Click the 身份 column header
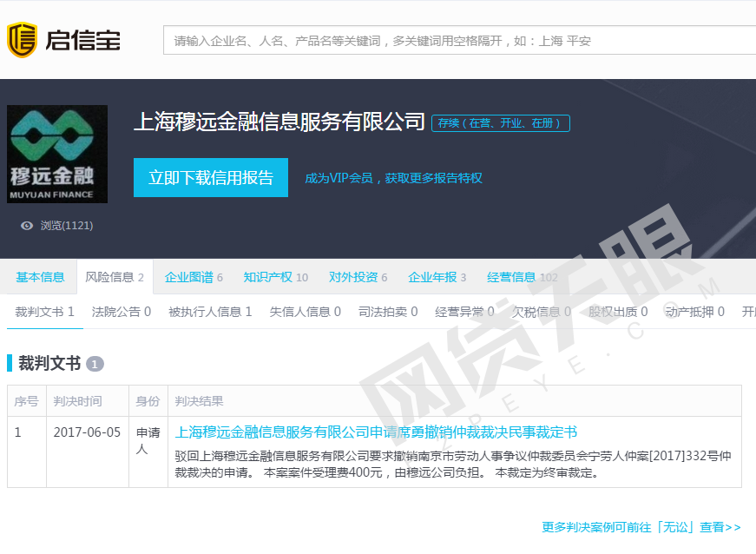Image resolution: width=756 pixels, height=554 pixels. [x=148, y=401]
